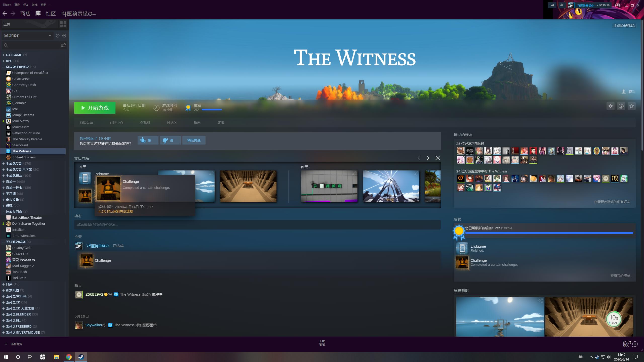Collapse the 无法解锁成就 collection

click(4, 242)
